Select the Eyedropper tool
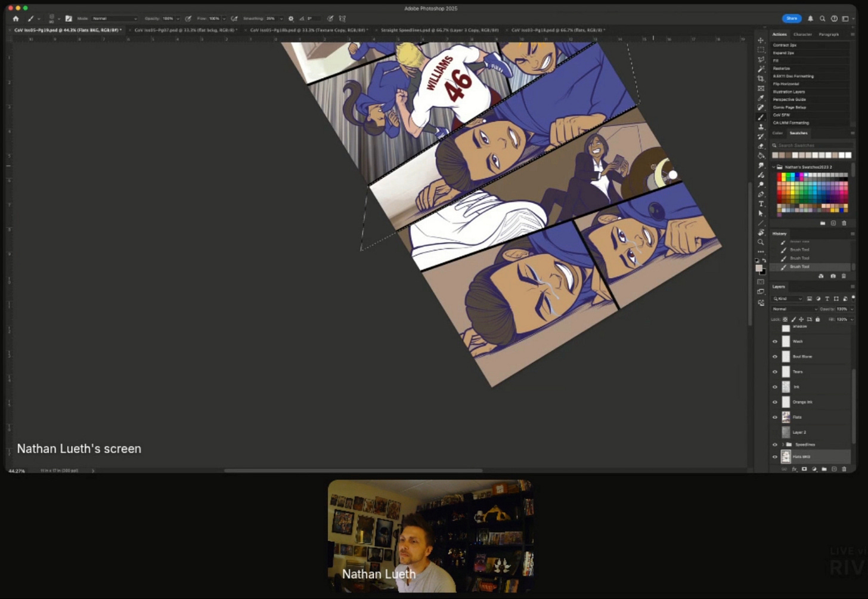868x599 pixels. 761,98
